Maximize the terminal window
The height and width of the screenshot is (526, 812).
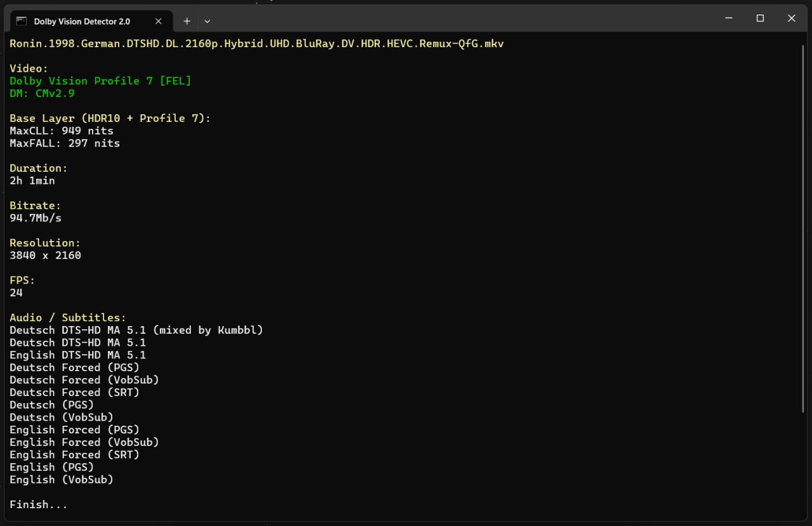[760, 18]
